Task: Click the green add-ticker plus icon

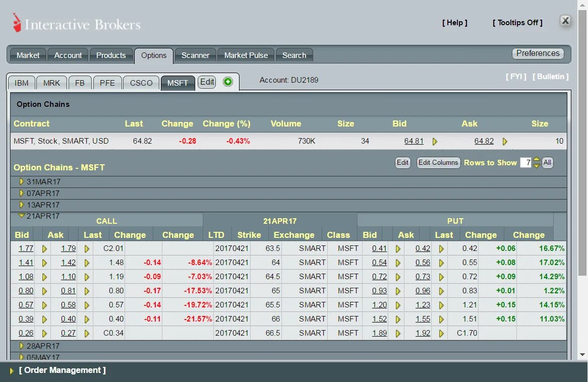Action: click(227, 82)
